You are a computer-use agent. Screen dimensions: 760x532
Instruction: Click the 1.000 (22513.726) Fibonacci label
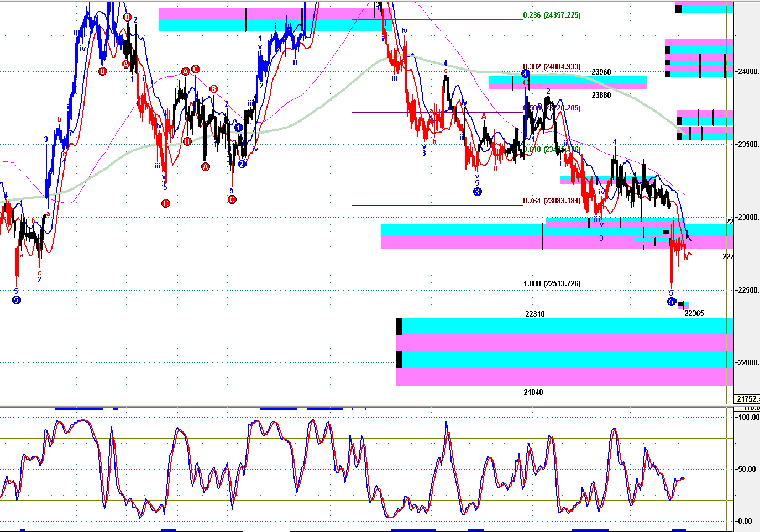[552, 283]
